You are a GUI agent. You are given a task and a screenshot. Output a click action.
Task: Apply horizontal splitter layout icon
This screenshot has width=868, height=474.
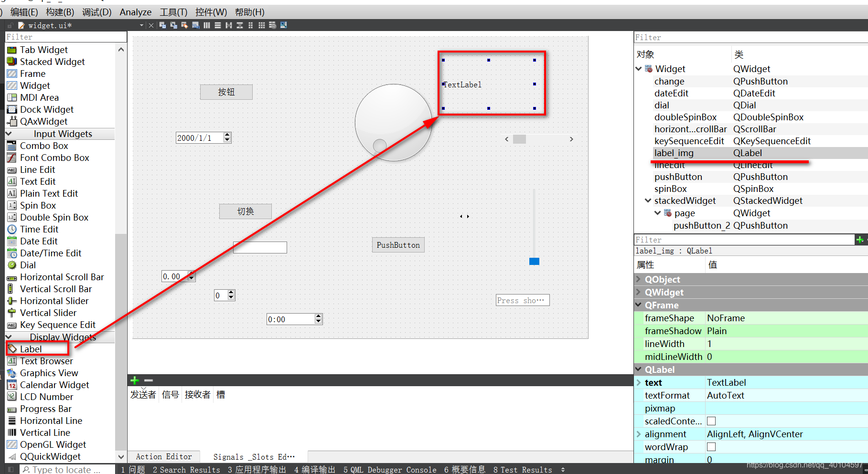pyautogui.click(x=229, y=25)
